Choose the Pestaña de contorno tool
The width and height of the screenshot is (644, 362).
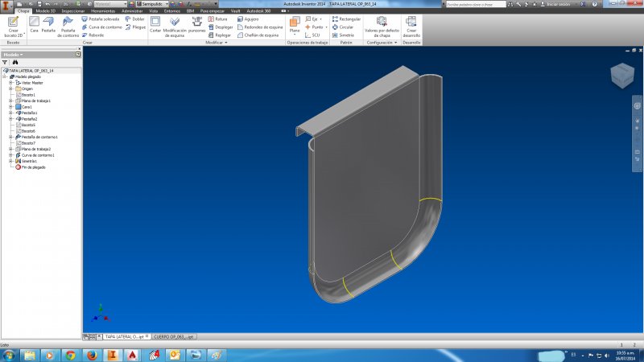click(68, 27)
